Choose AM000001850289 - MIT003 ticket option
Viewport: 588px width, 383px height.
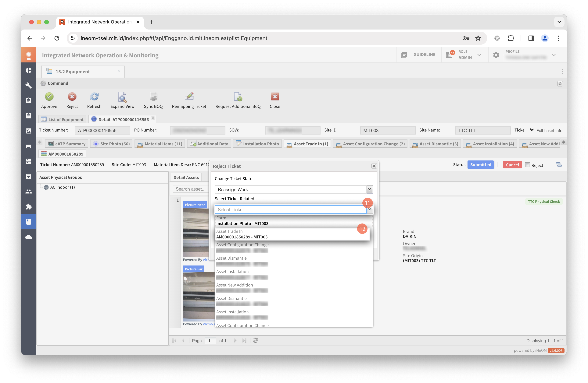tap(292, 234)
